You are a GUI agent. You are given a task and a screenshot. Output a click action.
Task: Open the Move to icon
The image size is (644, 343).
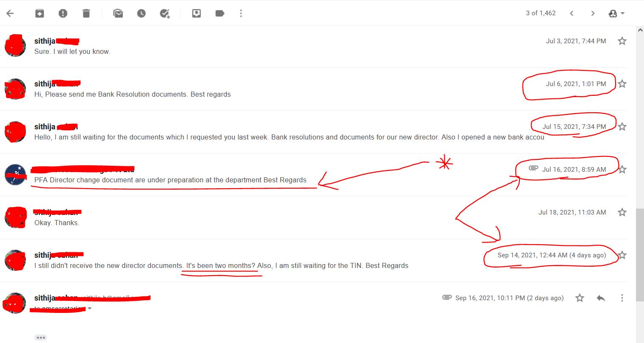(196, 13)
